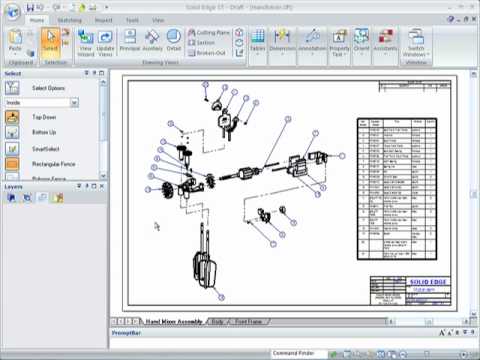Open the Switch Windows dropdown

(416, 43)
